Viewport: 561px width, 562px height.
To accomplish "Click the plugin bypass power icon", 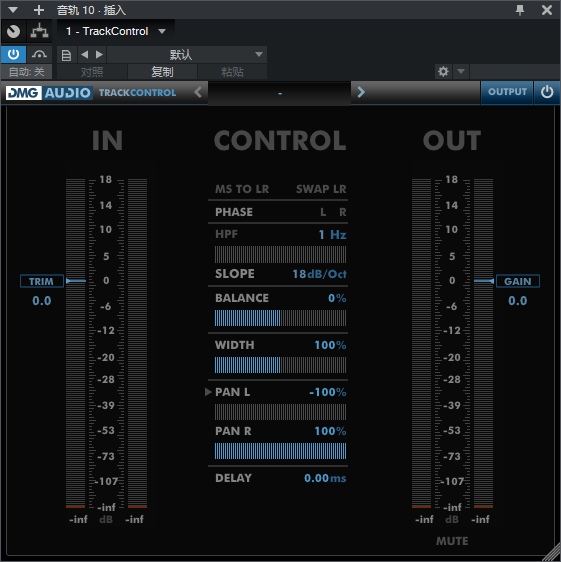I will pos(13,54).
